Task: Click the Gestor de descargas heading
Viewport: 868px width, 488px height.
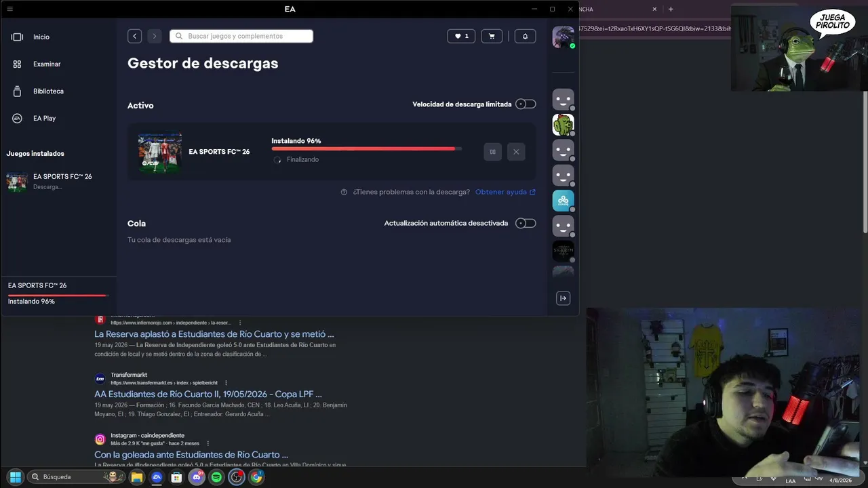Action: [203, 63]
